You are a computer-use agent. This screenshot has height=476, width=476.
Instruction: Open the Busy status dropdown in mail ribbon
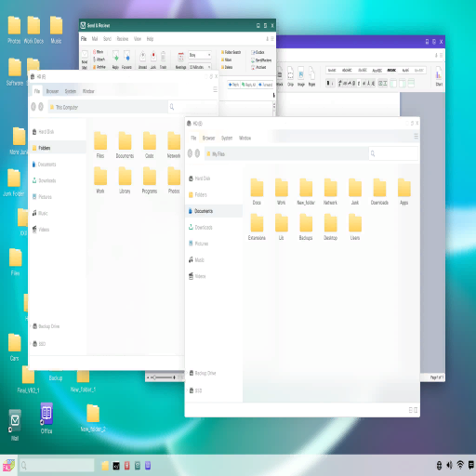(200, 55)
